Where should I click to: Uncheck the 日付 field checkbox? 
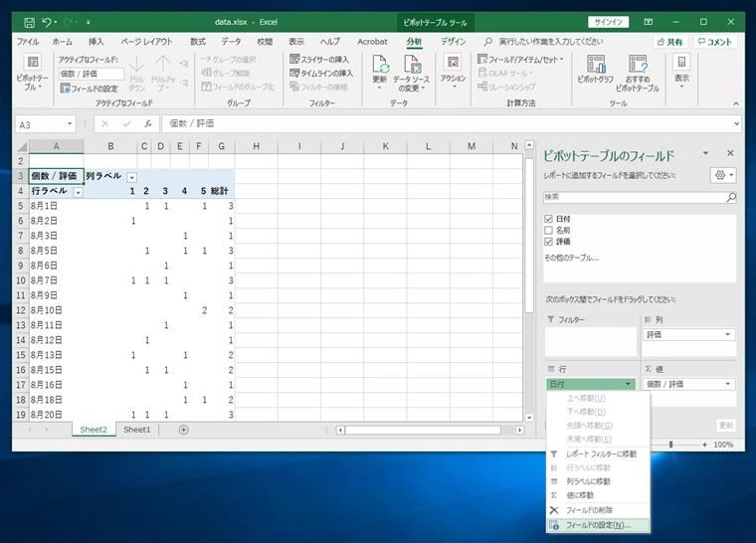coord(549,219)
